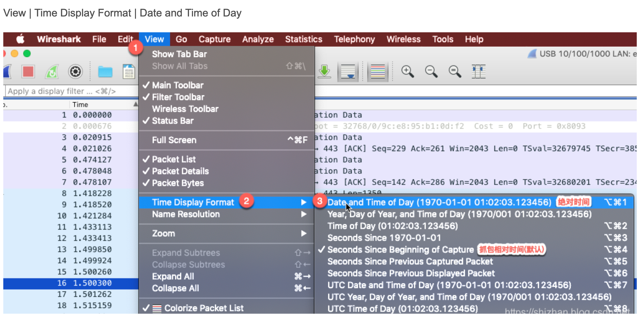Select Time of Day format

pos(474,226)
